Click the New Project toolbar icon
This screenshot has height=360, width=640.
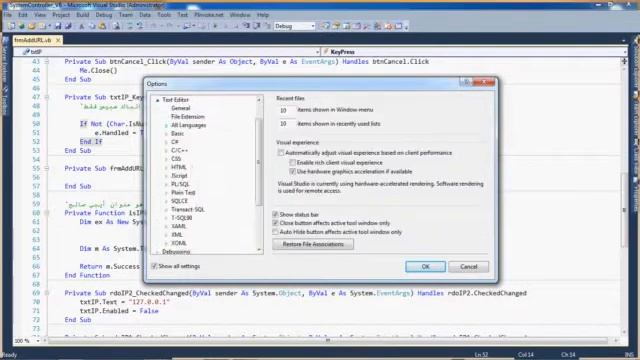pyautogui.click(x=11, y=26)
